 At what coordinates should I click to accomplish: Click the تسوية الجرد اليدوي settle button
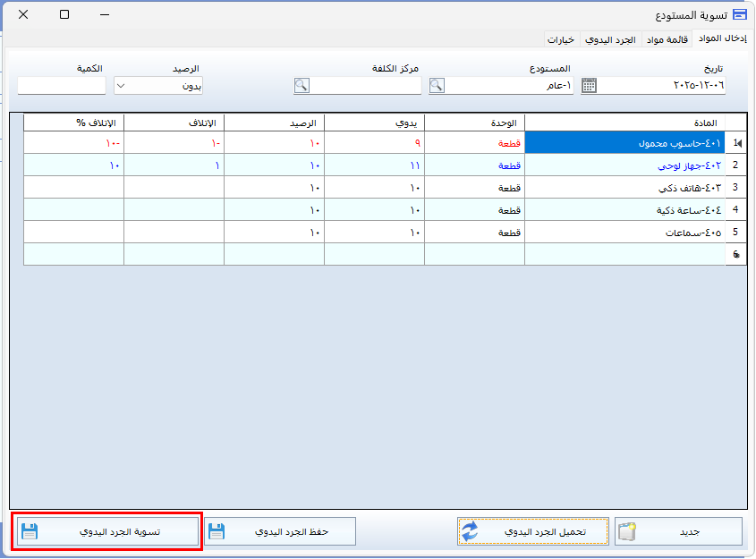[x=107, y=531]
